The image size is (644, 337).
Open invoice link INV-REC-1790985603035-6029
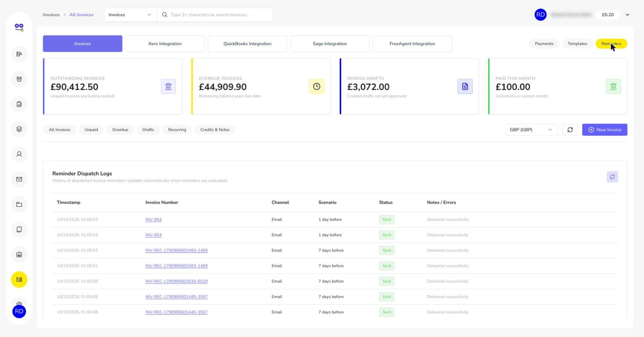tap(176, 281)
